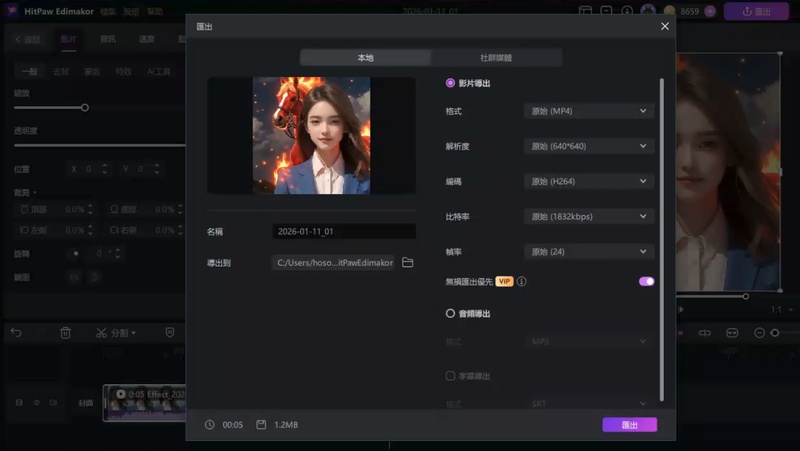The width and height of the screenshot is (800, 451).
Task: Click the download icon in top bar
Action: coord(627,11)
